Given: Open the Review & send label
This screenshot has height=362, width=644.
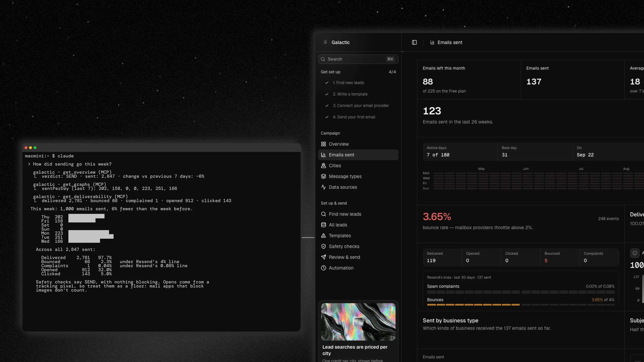Looking at the screenshot, I should [x=344, y=257].
